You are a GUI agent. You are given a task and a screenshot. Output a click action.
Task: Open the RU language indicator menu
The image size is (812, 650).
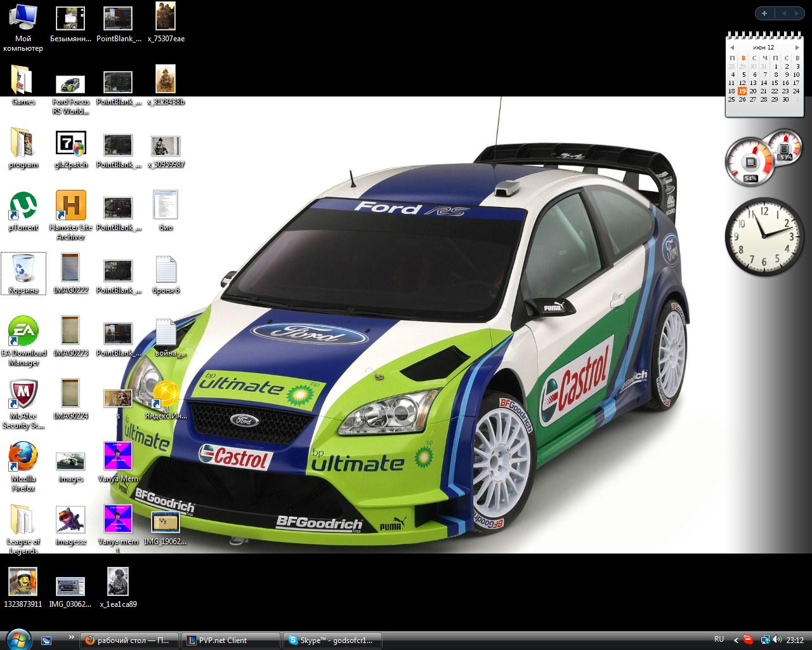point(719,639)
